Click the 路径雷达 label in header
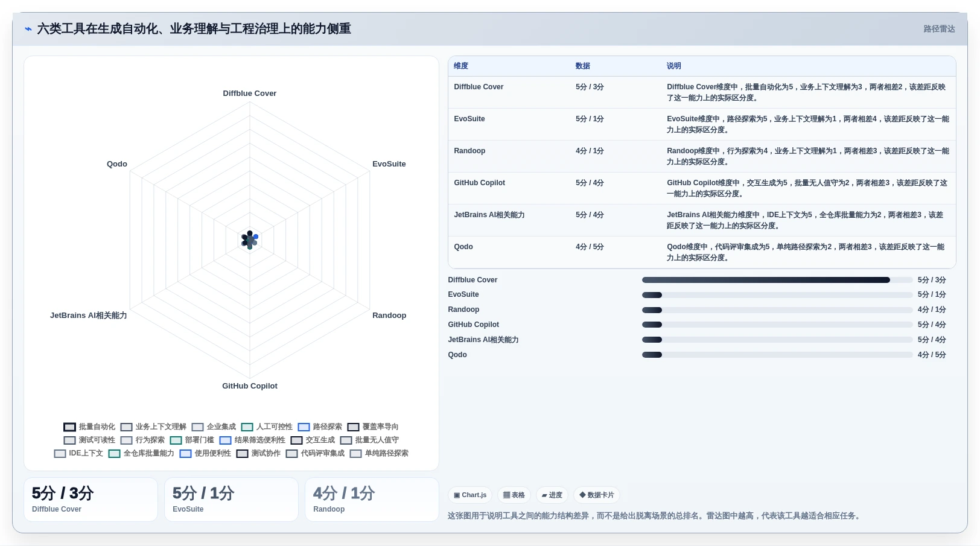This screenshot has width=980, height=546. click(x=939, y=29)
